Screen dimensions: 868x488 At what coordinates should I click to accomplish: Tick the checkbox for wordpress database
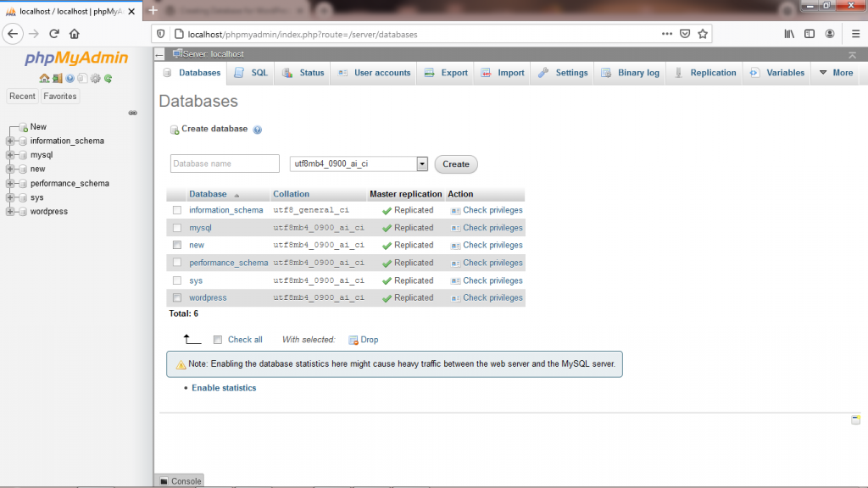[x=177, y=298]
